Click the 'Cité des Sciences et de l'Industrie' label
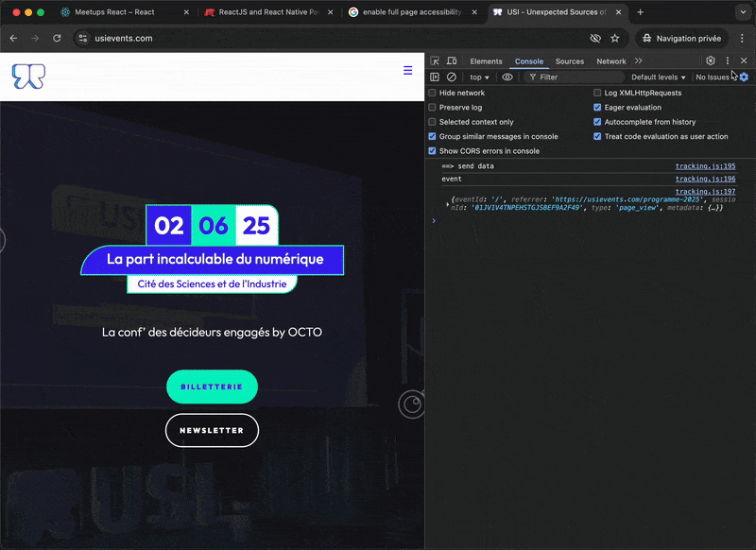Screen dimensions: 756x550 pos(212,284)
